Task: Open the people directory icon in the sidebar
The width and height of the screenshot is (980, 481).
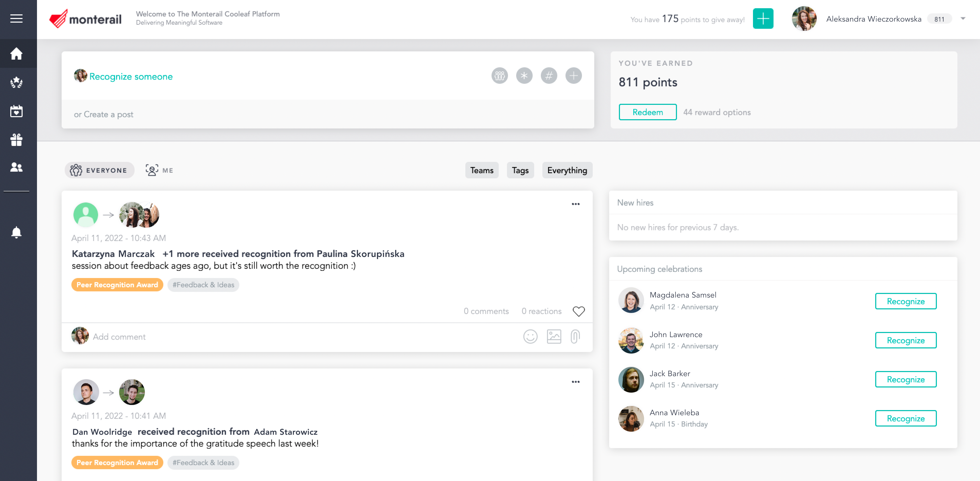Action: tap(16, 167)
